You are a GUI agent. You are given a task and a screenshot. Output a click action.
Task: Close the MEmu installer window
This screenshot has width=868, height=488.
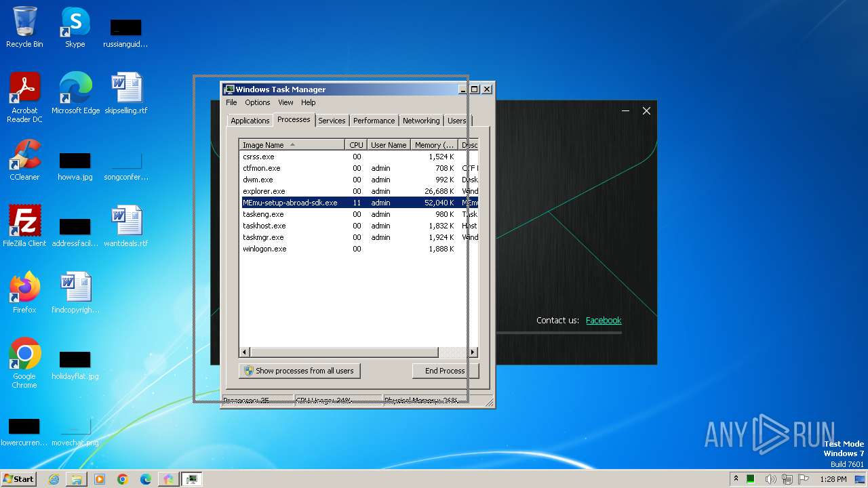coord(646,111)
